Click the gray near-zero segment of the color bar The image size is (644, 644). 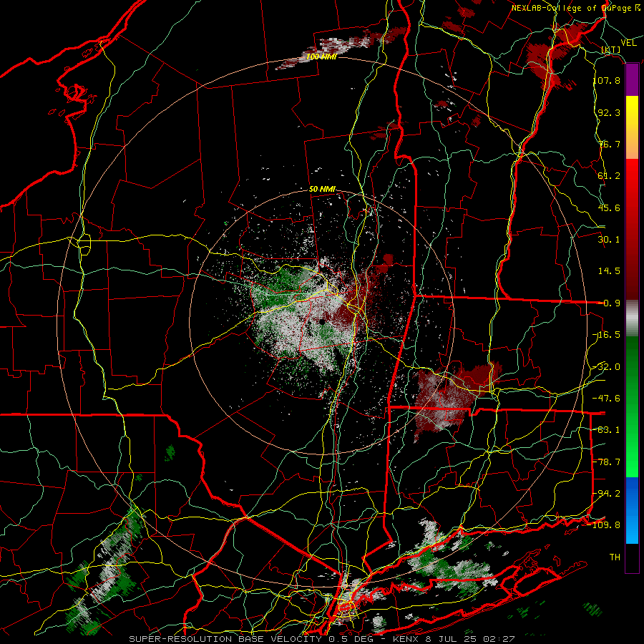coord(632,318)
